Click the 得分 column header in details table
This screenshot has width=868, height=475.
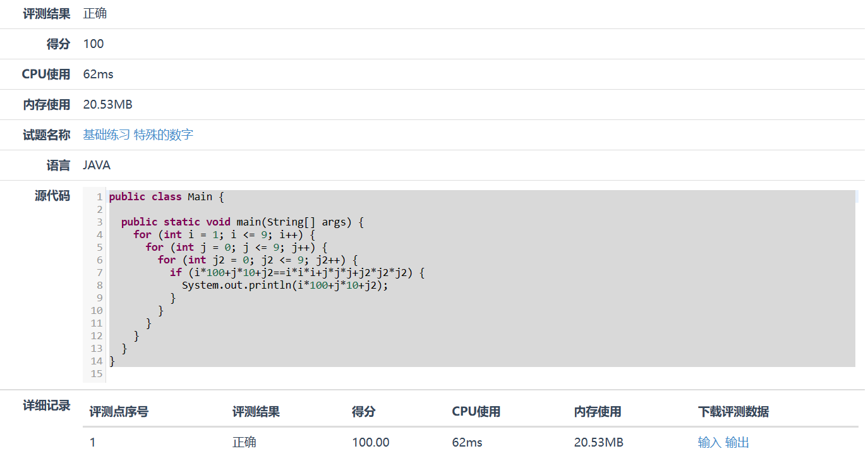point(363,412)
